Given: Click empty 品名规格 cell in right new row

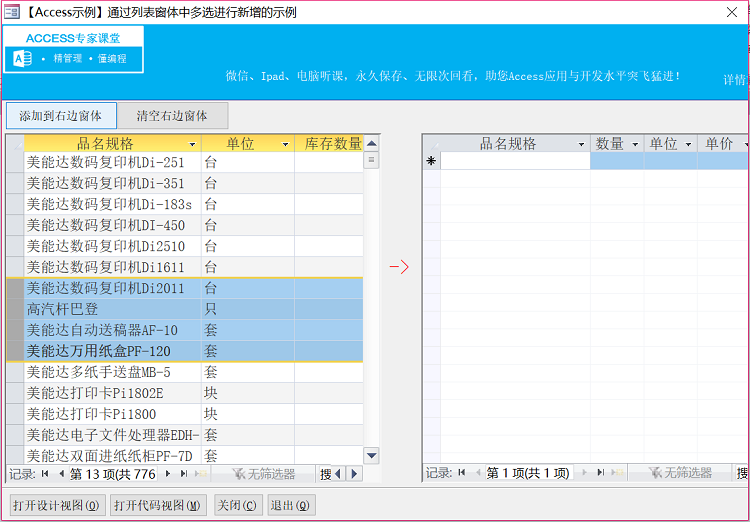Looking at the screenshot, I should [x=515, y=161].
